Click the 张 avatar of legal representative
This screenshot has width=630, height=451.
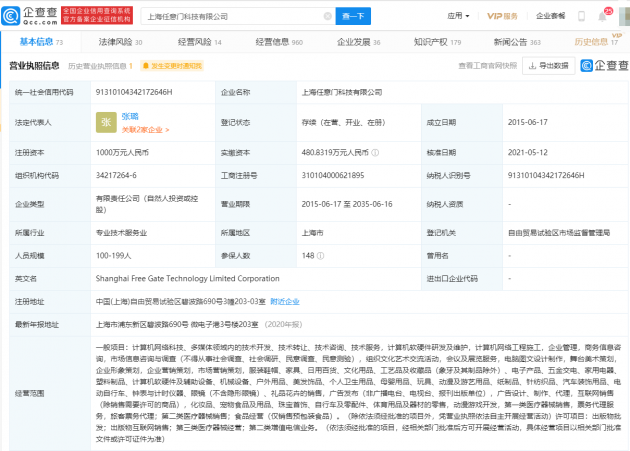click(106, 123)
